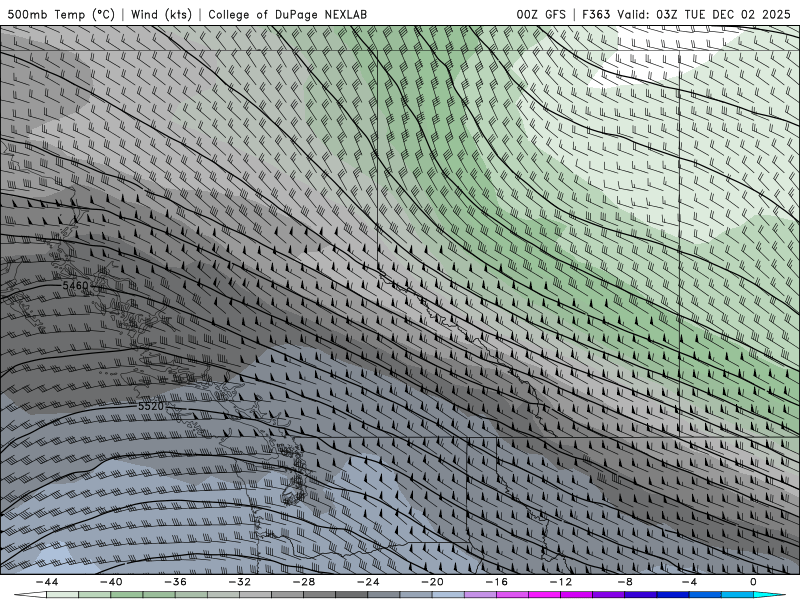Image resolution: width=800 pixels, height=600 pixels.
Task: Click 'Valid: 03Z TUE DEC 02 2025' text
Action: (704, 14)
